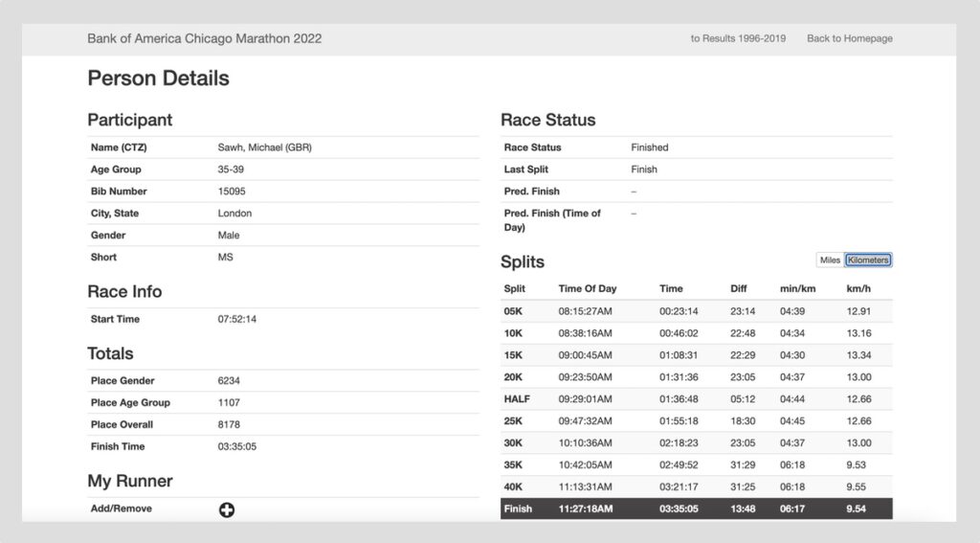Select the highlighted Finish split row
The image size is (980, 543).
696,509
